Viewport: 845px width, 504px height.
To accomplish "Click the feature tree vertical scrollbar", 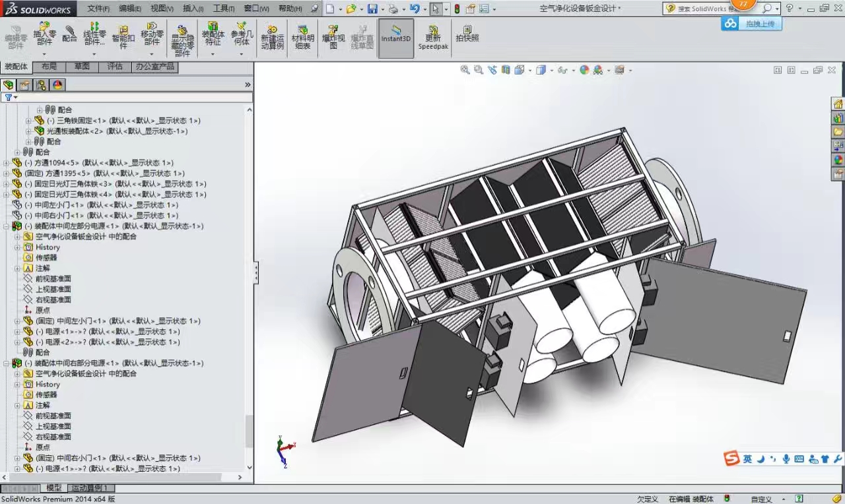I will (x=249, y=431).
